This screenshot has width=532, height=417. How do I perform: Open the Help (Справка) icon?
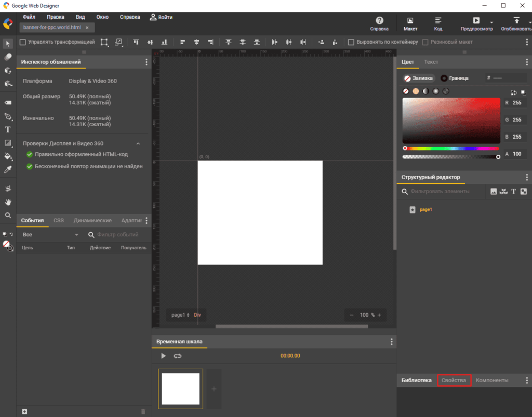coord(379,21)
